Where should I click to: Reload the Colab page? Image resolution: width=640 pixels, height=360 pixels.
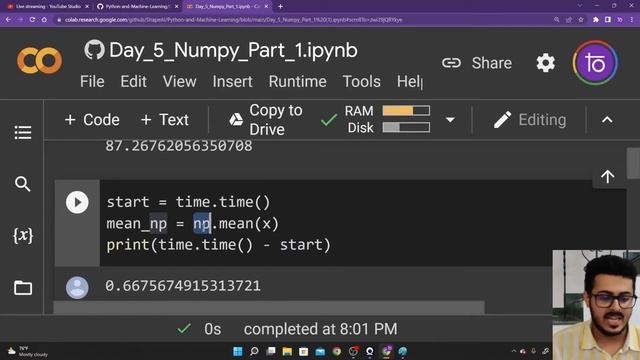coord(32,20)
